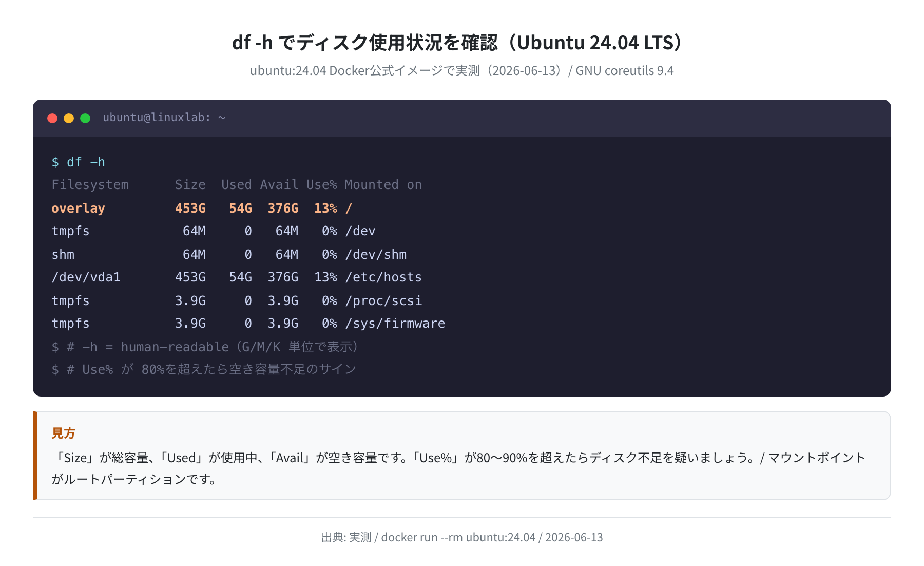Click the 'Mounted on' column header

tap(383, 185)
